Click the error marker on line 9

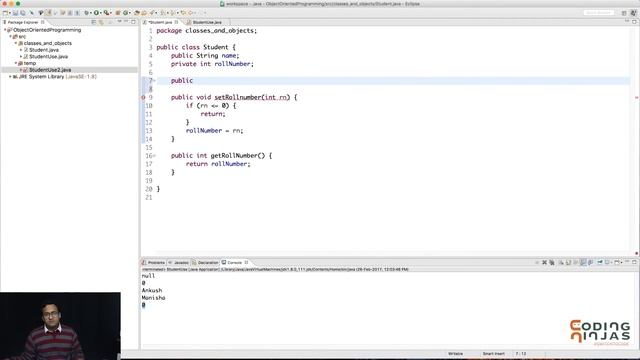143,97
